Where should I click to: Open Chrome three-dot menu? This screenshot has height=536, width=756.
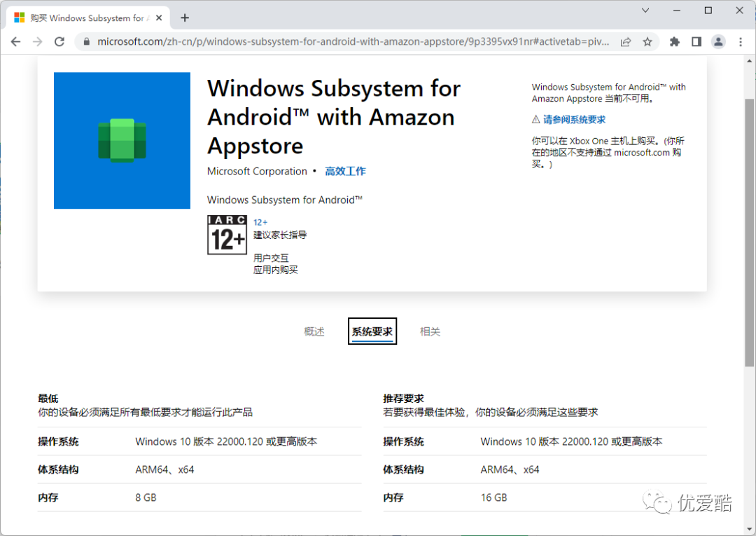tap(741, 42)
